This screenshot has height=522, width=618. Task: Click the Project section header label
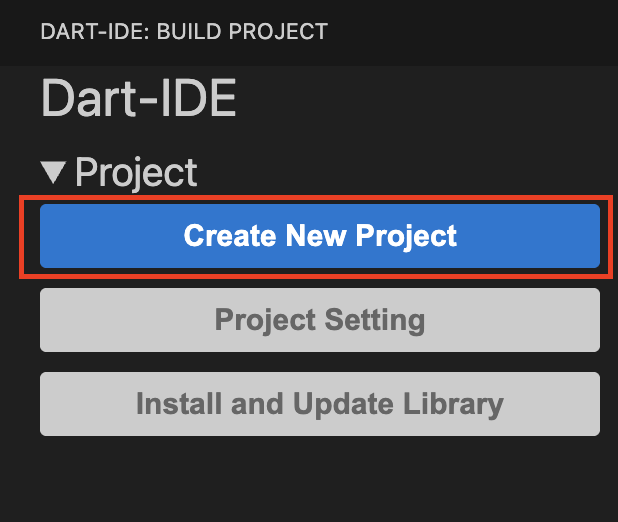click(x=136, y=173)
